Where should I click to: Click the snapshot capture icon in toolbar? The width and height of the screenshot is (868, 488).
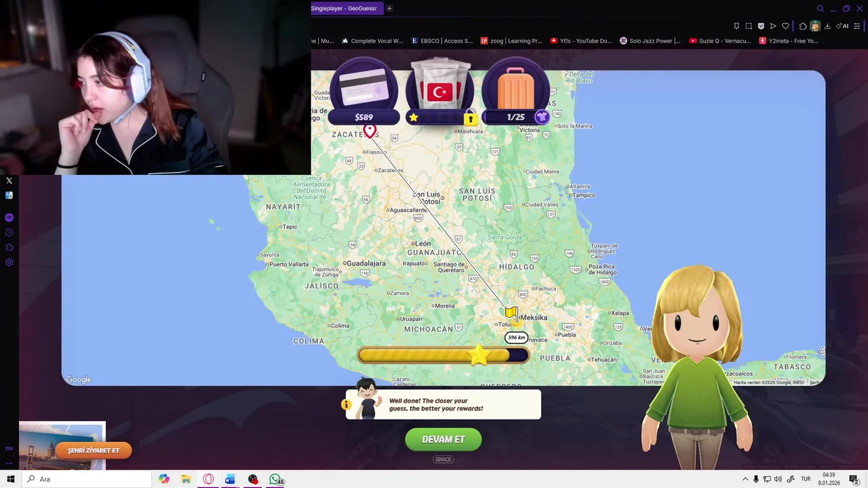click(x=749, y=26)
